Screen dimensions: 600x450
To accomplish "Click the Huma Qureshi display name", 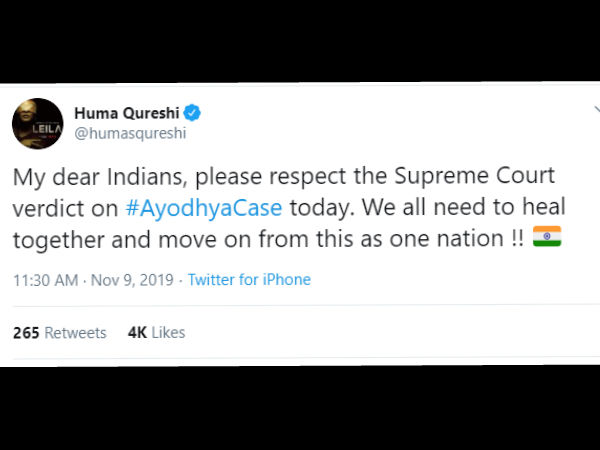I will click(127, 113).
